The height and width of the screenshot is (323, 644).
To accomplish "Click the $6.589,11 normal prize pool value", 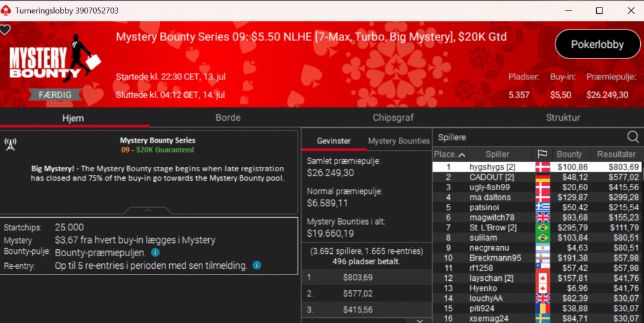I will (x=327, y=203).
